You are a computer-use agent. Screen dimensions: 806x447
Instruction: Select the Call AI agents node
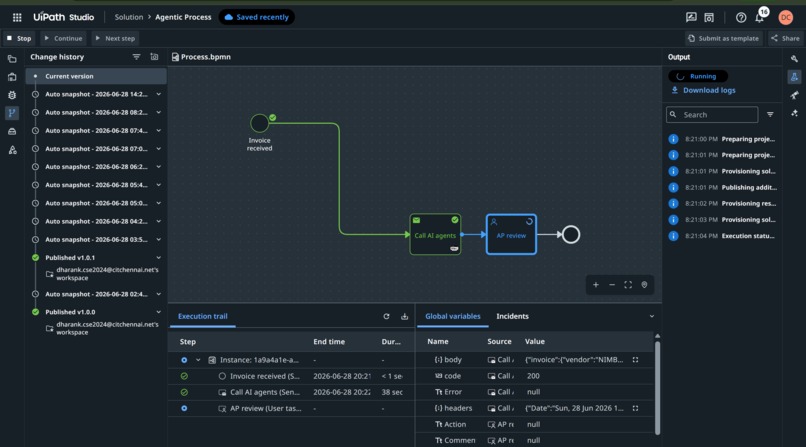click(x=435, y=234)
